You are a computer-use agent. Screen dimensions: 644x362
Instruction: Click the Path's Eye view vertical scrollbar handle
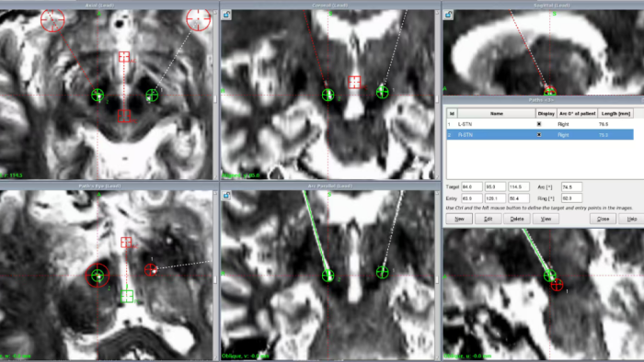point(215,279)
